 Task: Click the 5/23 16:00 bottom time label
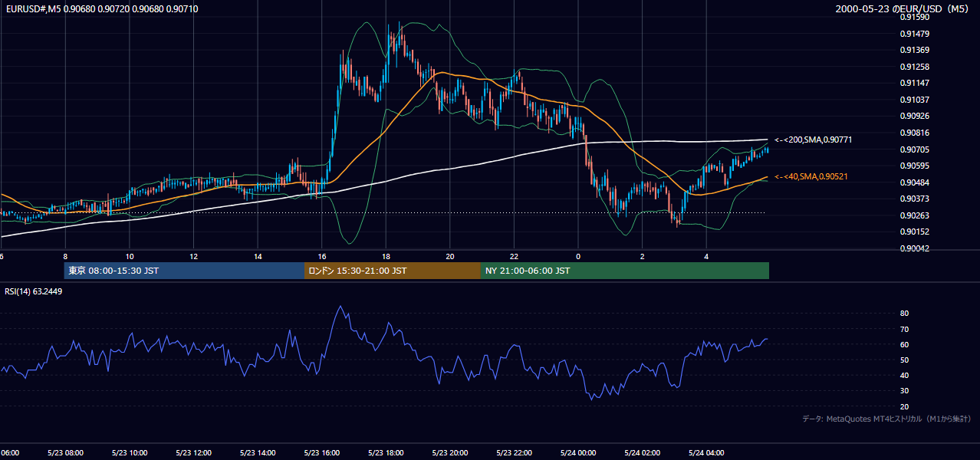(x=321, y=452)
